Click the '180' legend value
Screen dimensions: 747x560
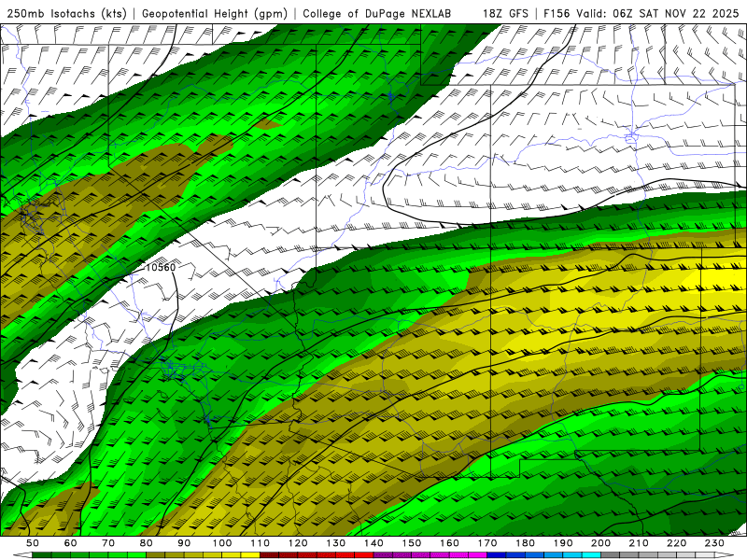525,543
